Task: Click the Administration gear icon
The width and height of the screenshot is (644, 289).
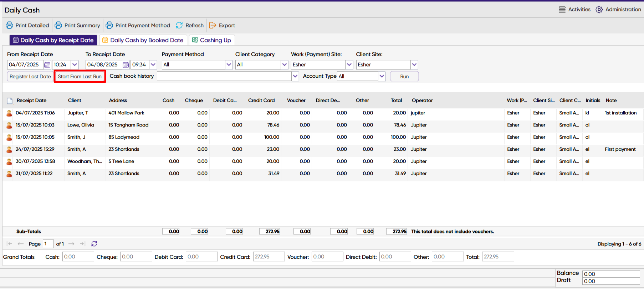Action: (599, 10)
